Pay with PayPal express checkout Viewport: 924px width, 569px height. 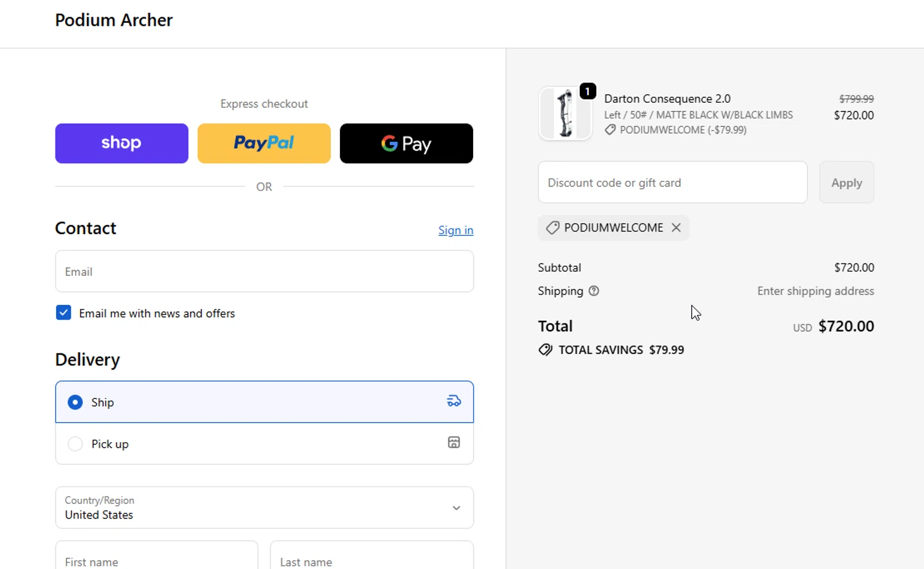[264, 143]
